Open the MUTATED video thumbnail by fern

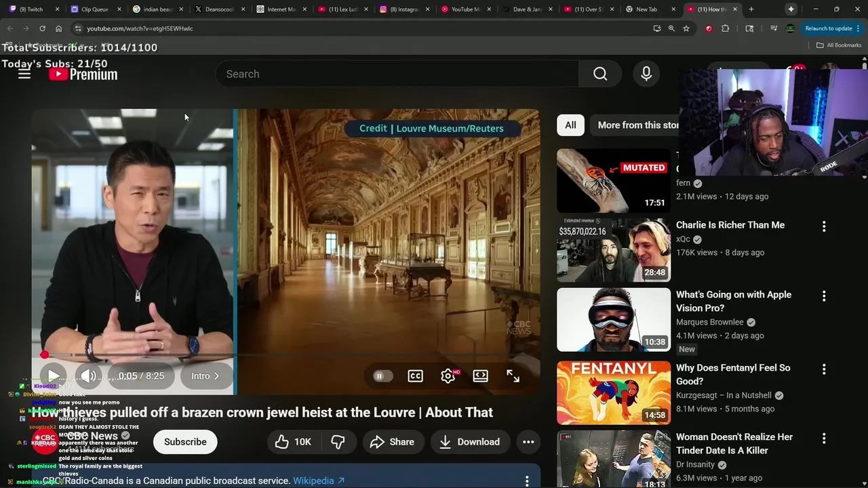coord(614,180)
